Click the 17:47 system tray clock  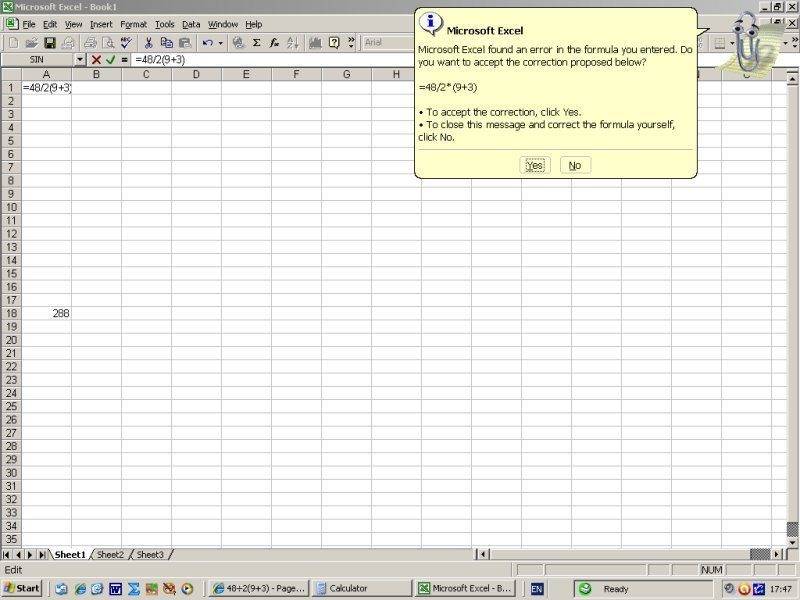tap(780, 589)
